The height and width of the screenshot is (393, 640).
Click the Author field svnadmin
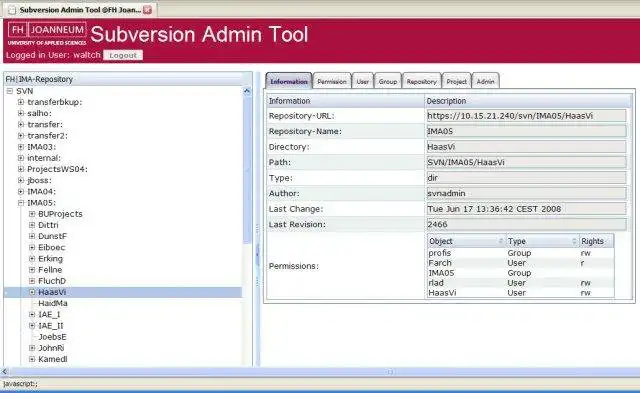[526, 193]
